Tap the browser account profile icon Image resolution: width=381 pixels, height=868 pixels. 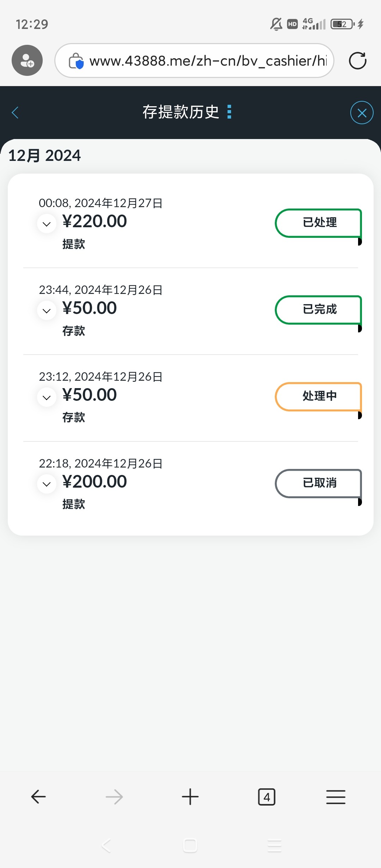tap(27, 60)
